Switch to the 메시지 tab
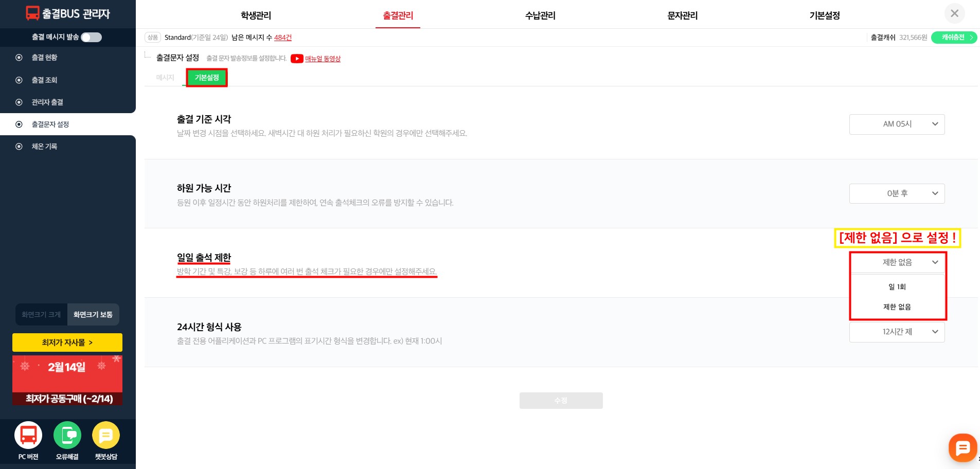Image resolution: width=980 pixels, height=469 pixels. pos(165,78)
